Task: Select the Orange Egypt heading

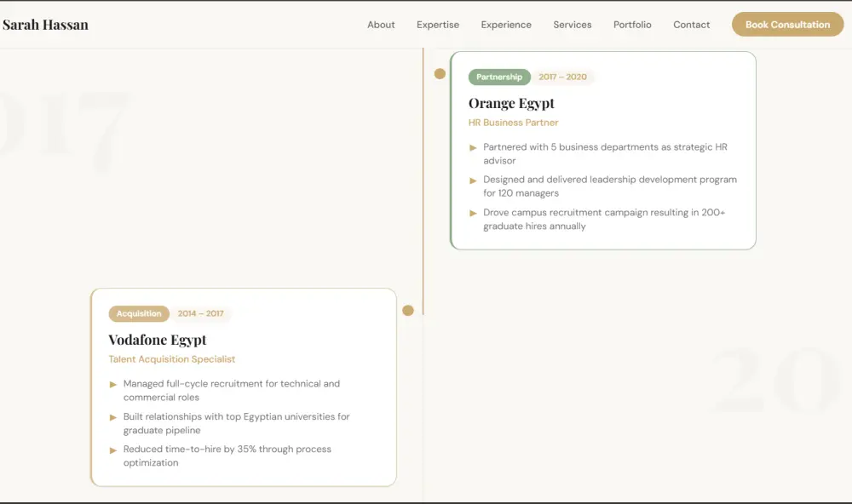Action: [511, 103]
